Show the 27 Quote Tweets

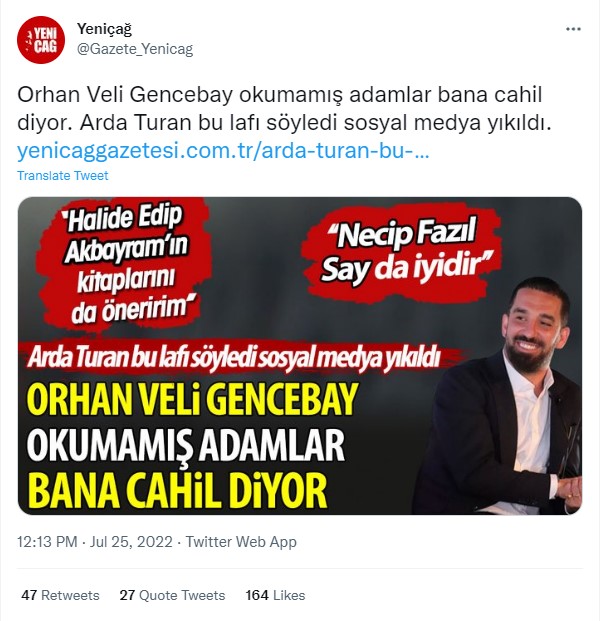pyautogui.click(x=172, y=595)
